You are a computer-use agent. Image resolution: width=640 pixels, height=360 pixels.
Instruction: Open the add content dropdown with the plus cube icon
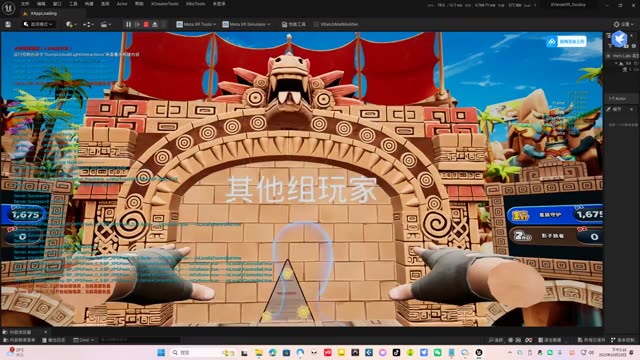[x=71, y=24]
